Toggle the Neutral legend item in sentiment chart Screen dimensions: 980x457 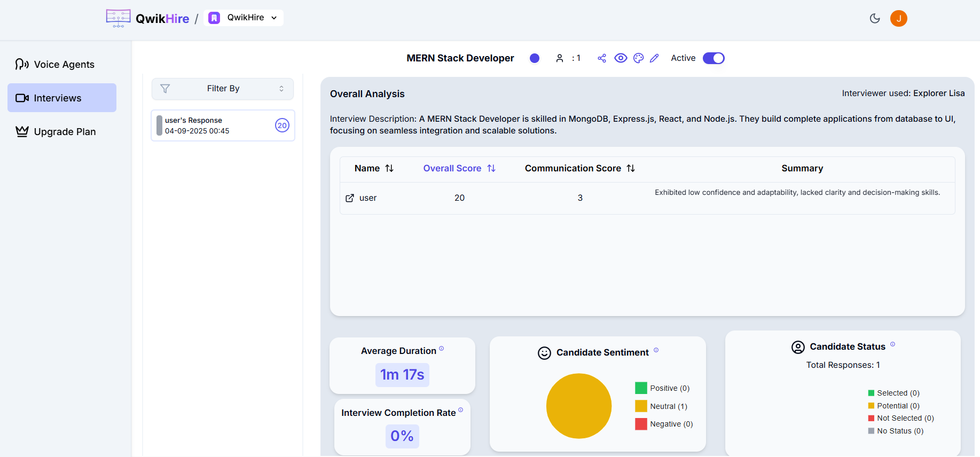point(662,406)
